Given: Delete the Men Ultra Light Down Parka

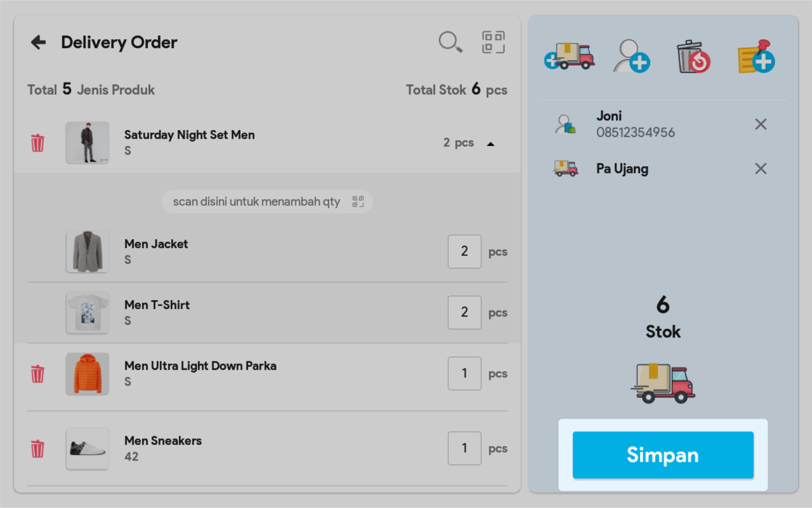Looking at the screenshot, I should [x=38, y=374].
